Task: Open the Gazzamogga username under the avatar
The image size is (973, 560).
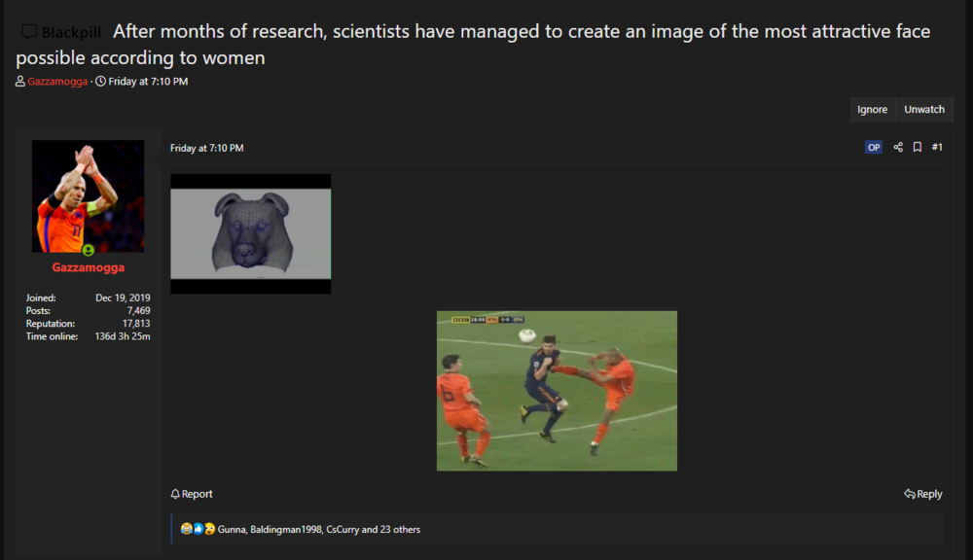Action: pos(89,267)
